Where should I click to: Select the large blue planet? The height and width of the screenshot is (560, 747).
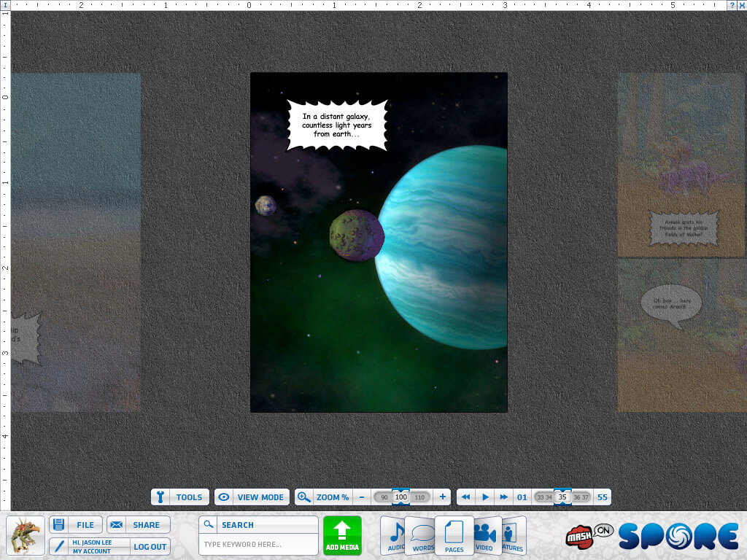point(443,248)
